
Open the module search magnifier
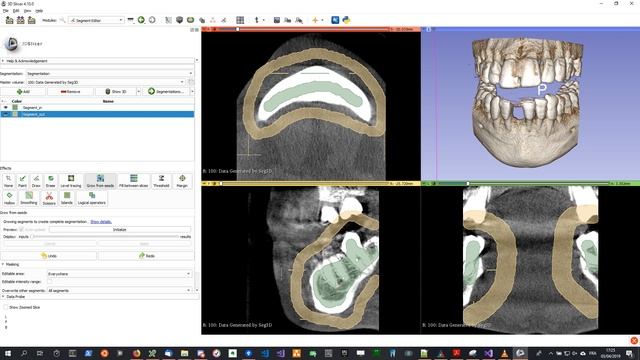(x=62, y=20)
